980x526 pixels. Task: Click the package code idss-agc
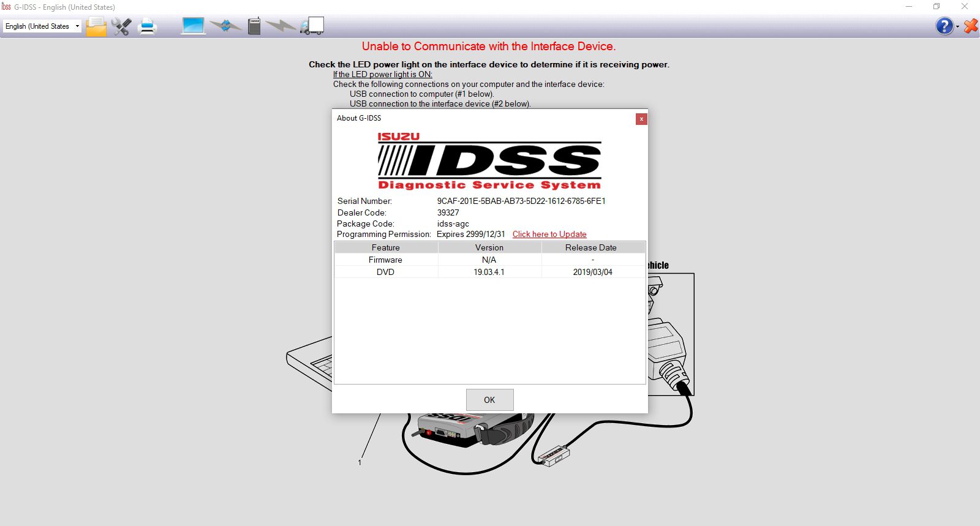tap(453, 224)
